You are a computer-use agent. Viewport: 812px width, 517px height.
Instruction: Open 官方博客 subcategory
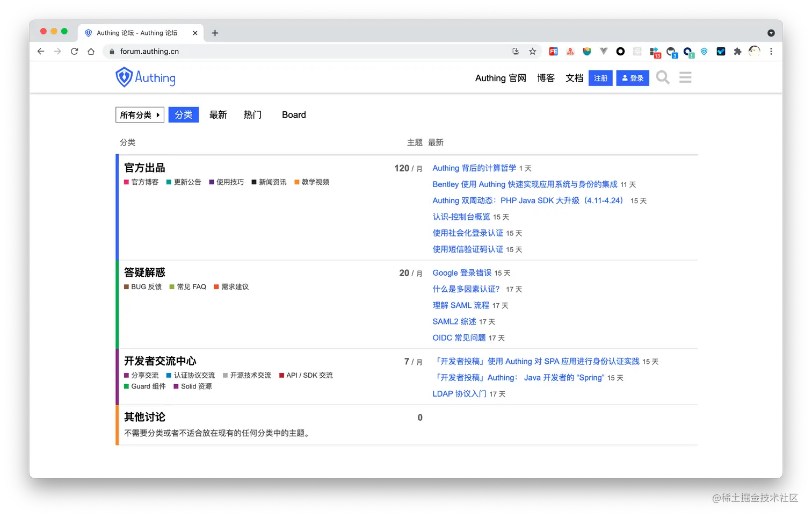click(x=141, y=182)
